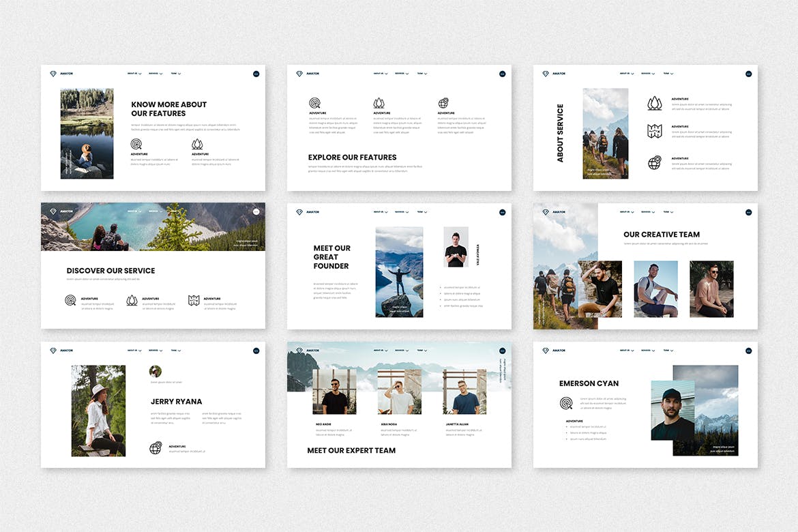The image size is (798, 532).
Task: Click the folded map Adventure icon on About Service slide
Action: pyautogui.click(x=655, y=130)
